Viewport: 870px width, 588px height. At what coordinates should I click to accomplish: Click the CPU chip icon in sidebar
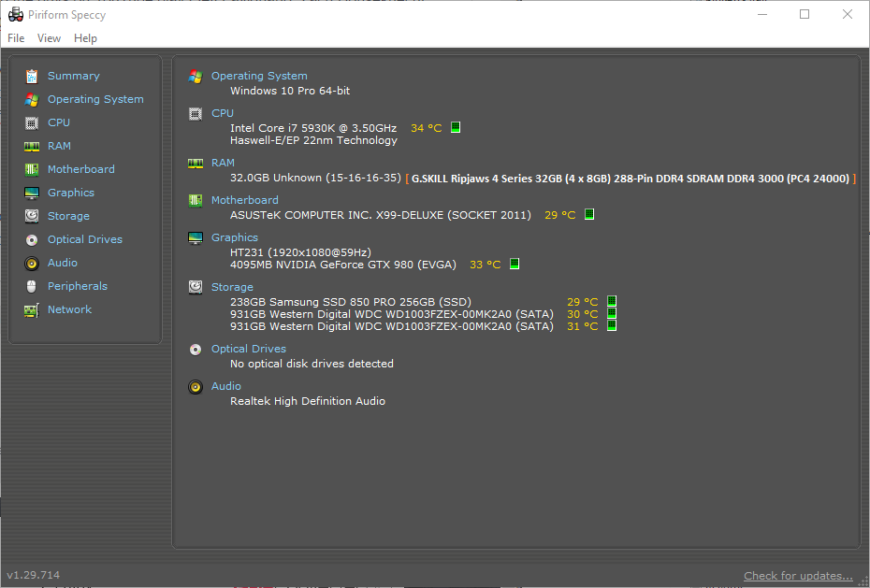32,123
